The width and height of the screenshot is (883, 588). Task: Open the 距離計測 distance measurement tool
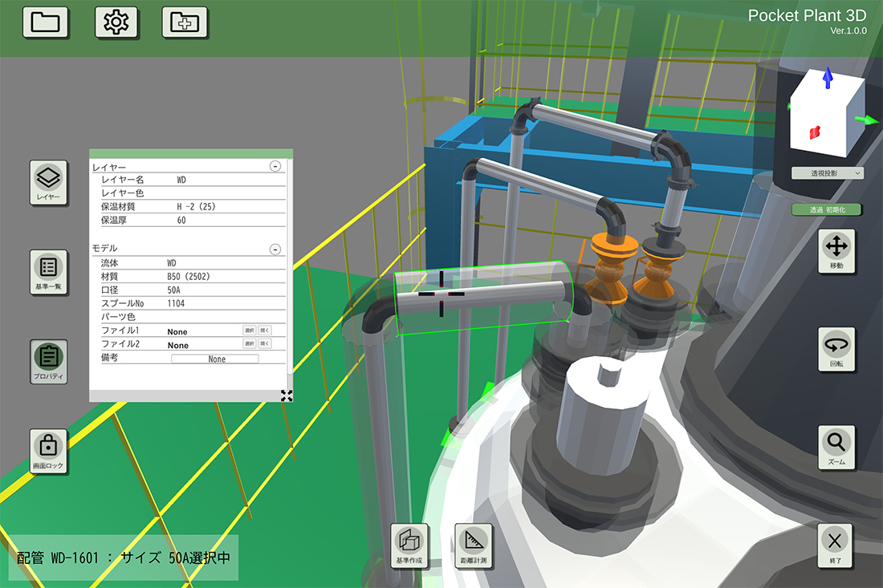pyautogui.click(x=474, y=545)
